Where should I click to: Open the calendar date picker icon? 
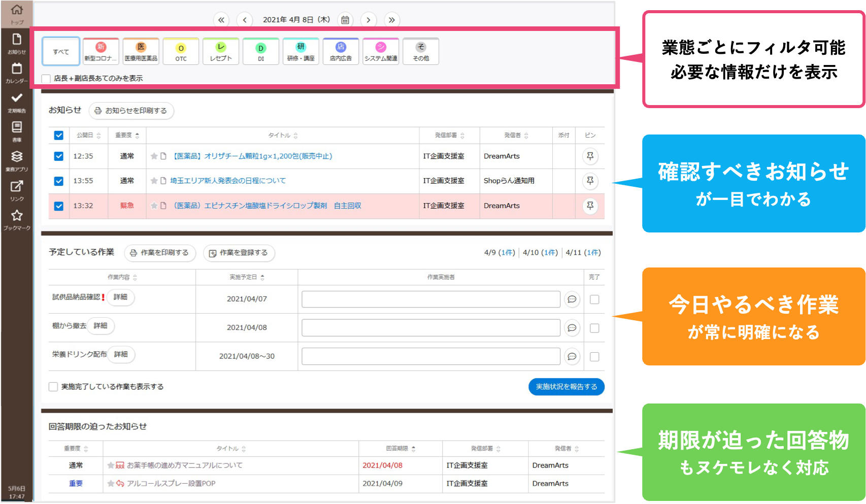345,20
